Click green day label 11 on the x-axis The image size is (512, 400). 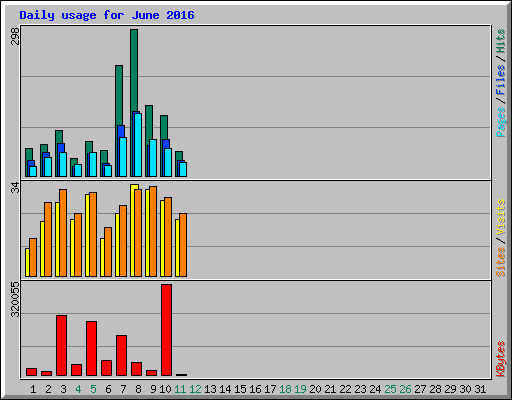(x=180, y=389)
